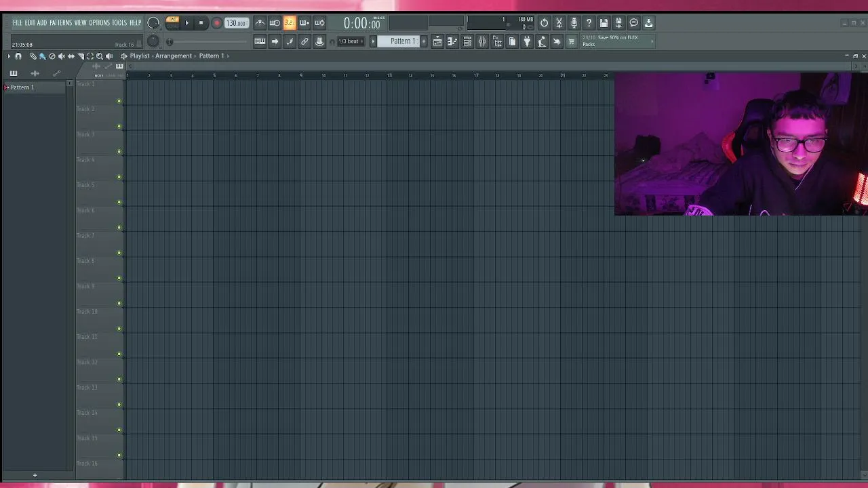
Task: Click the question mark help icon
Action: click(x=589, y=23)
